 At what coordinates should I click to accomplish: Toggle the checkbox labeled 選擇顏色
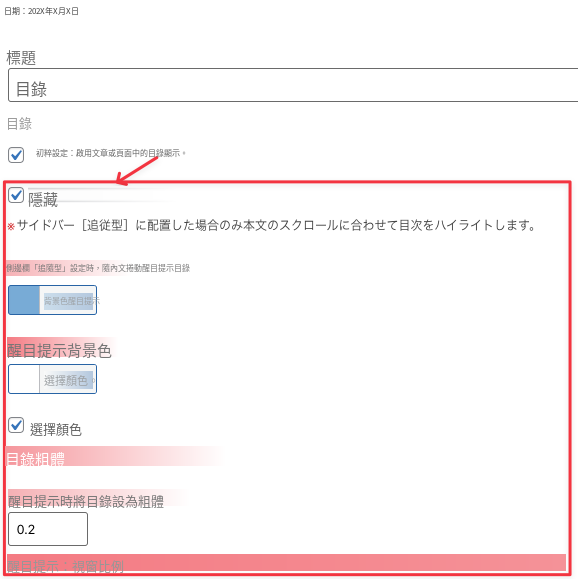tap(16, 425)
